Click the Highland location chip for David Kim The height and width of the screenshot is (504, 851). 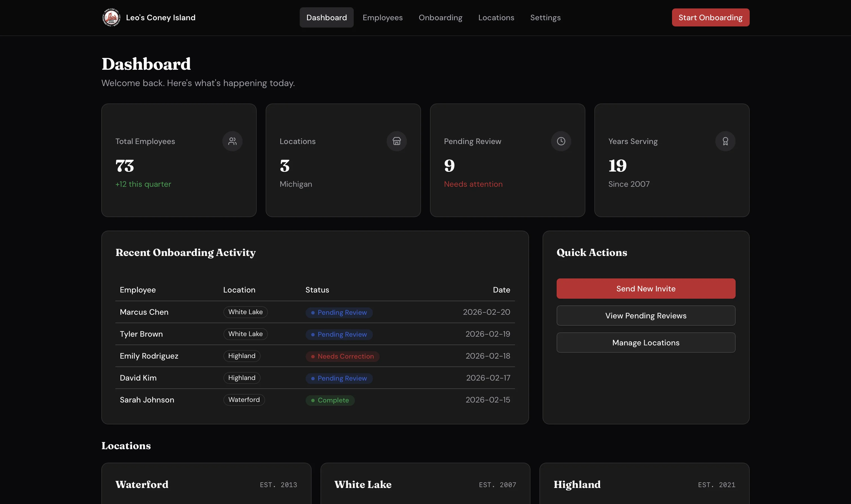pyautogui.click(x=241, y=378)
